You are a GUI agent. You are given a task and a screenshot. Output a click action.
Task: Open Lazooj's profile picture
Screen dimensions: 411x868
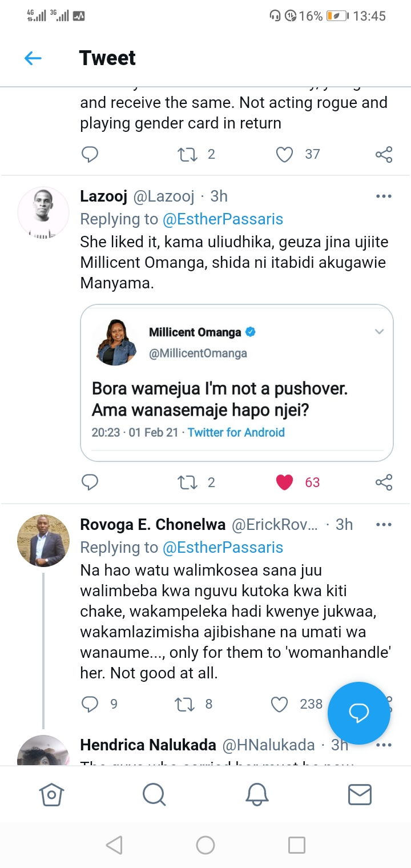[x=43, y=212]
